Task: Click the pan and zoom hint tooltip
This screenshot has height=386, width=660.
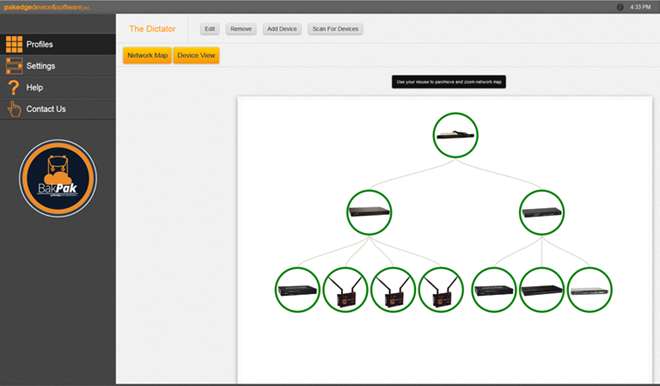Action: pos(449,82)
